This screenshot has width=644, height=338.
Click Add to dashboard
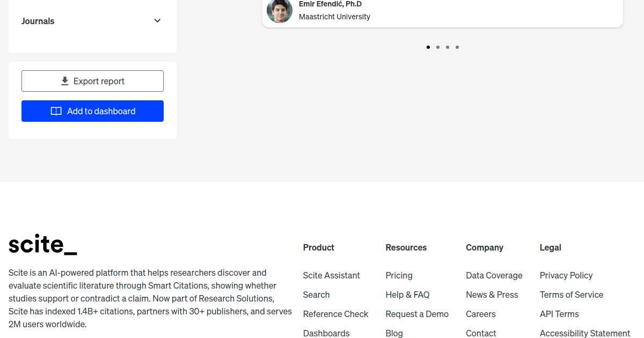click(x=92, y=111)
